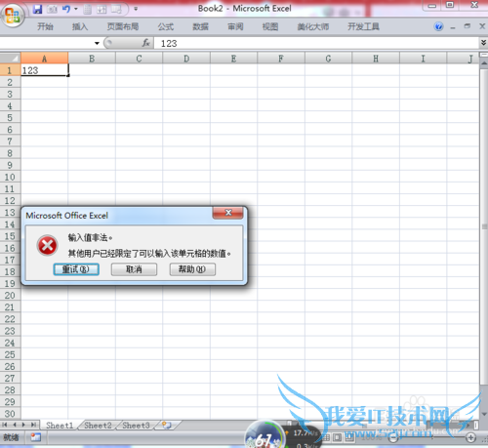Click the Select All corner button
Image resolution: width=488 pixels, height=448 pixels.
pos(11,59)
